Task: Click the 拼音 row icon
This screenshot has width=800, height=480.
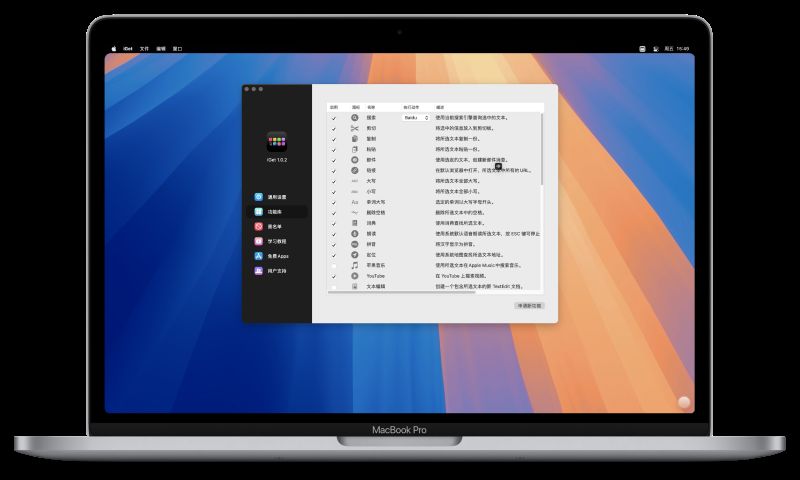Action: (x=354, y=244)
